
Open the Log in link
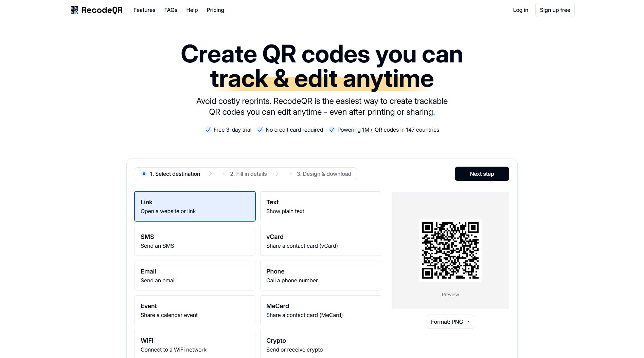520,10
